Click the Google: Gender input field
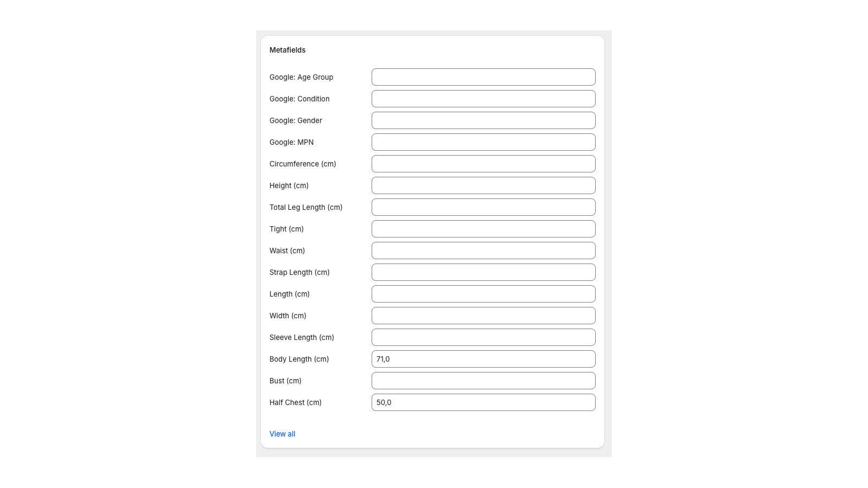This screenshot has height=488, width=868. point(483,120)
